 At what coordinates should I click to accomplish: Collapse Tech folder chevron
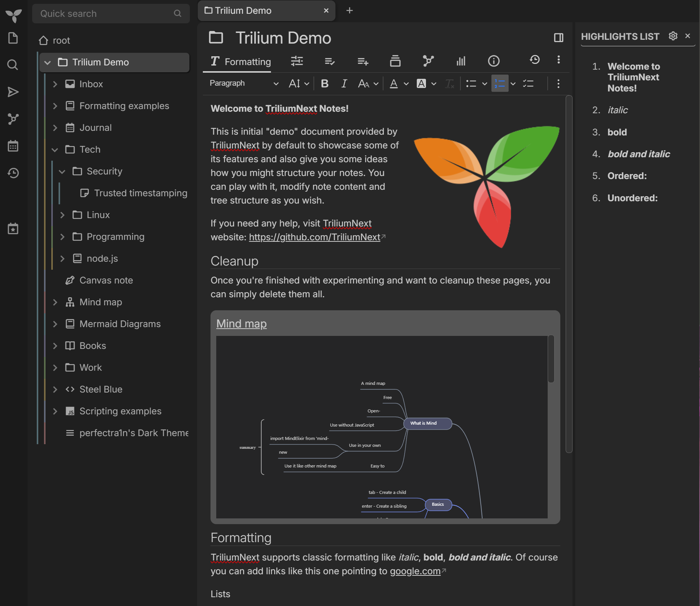(55, 150)
